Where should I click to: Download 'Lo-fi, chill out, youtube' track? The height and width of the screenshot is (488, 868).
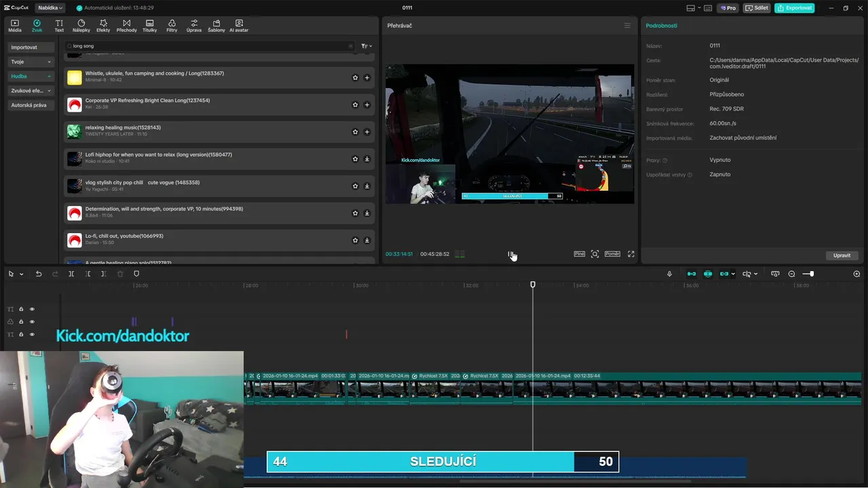pyautogui.click(x=367, y=241)
